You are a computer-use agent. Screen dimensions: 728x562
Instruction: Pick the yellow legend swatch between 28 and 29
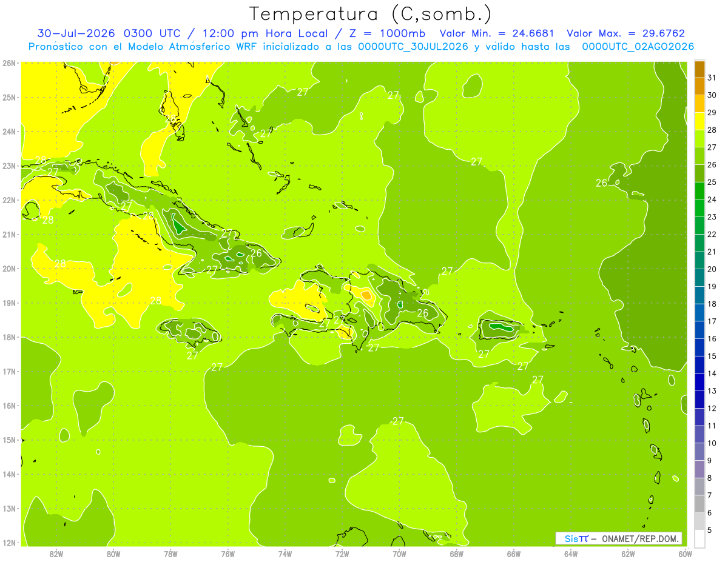699,121
